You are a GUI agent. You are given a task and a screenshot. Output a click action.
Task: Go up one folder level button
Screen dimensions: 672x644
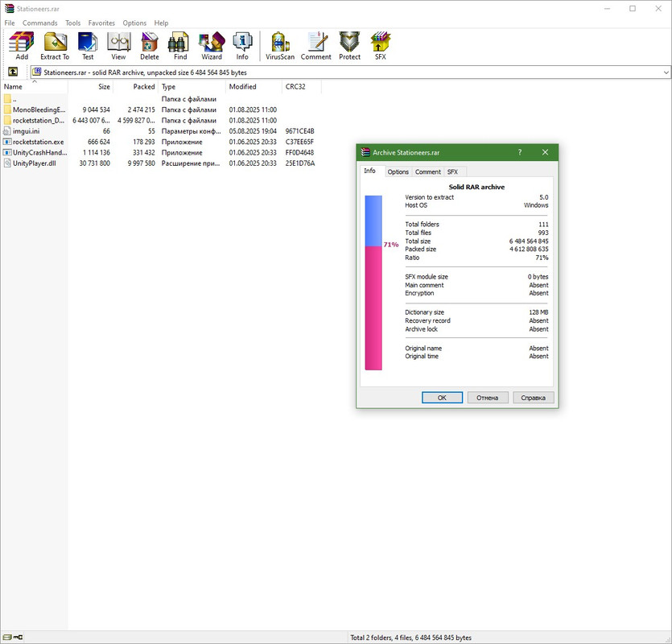tap(13, 72)
